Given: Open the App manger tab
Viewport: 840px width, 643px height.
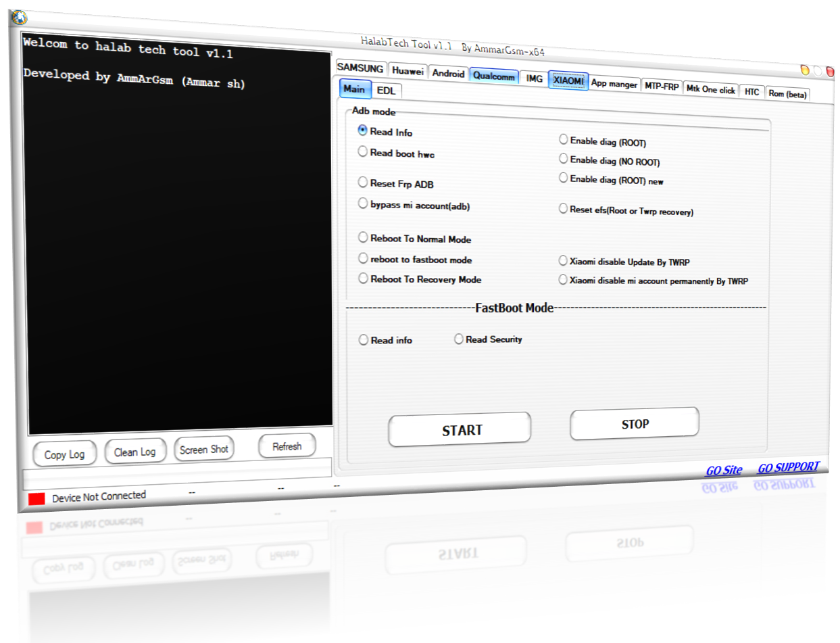Looking at the screenshot, I should 614,84.
